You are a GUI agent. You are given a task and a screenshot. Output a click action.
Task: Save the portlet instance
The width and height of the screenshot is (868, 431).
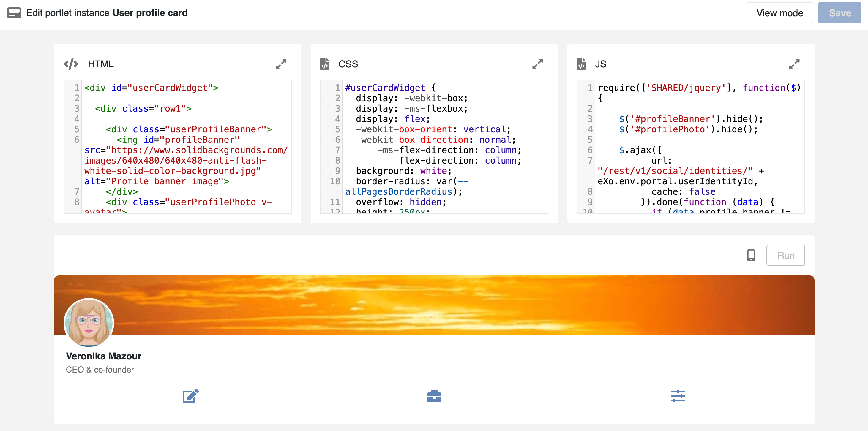click(x=839, y=13)
